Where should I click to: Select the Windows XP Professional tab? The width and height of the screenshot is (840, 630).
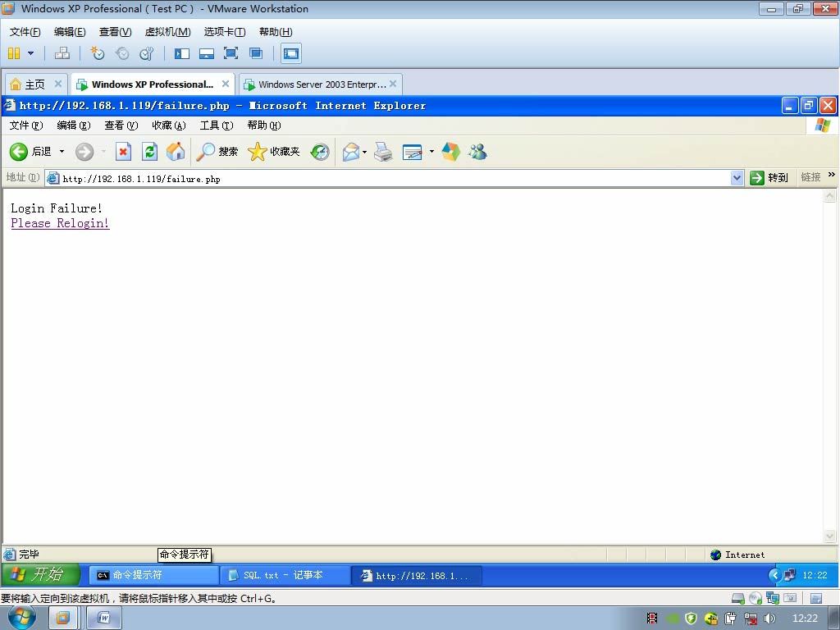(x=152, y=84)
